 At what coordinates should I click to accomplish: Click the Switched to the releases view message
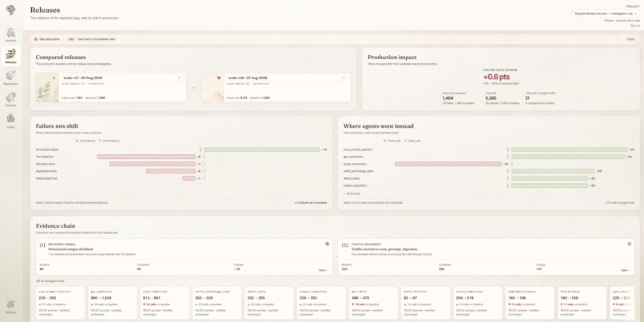point(96,39)
